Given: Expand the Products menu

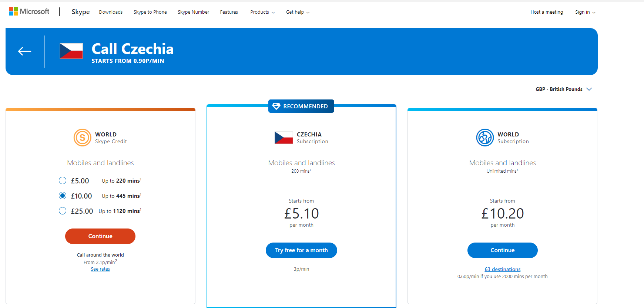Looking at the screenshot, I should tap(262, 12).
